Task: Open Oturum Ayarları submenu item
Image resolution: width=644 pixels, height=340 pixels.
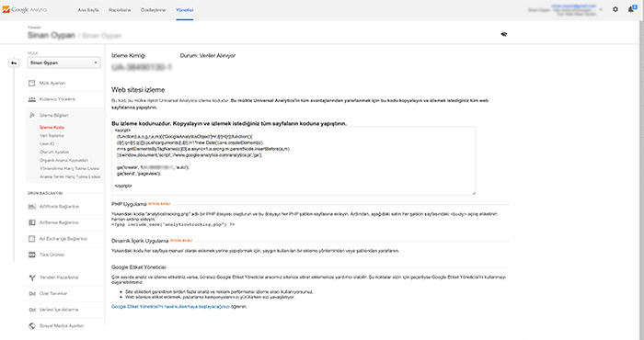Action: [54, 153]
